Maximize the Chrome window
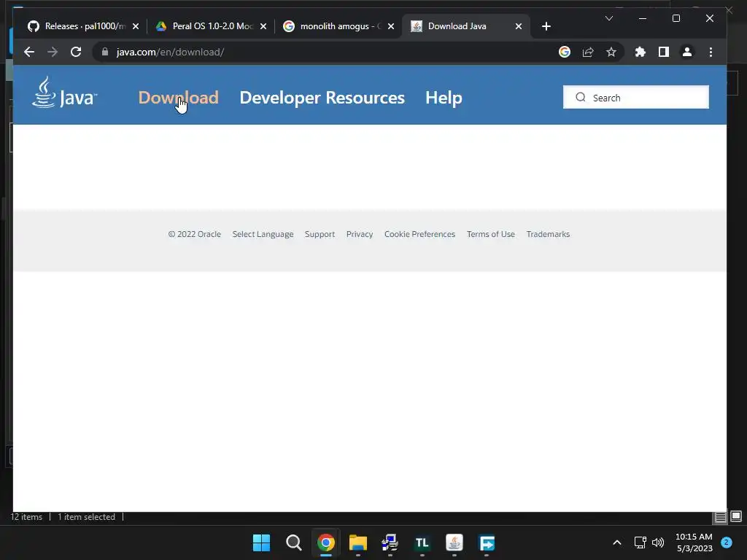Image resolution: width=747 pixels, height=560 pixels. [x=676, y=18]
